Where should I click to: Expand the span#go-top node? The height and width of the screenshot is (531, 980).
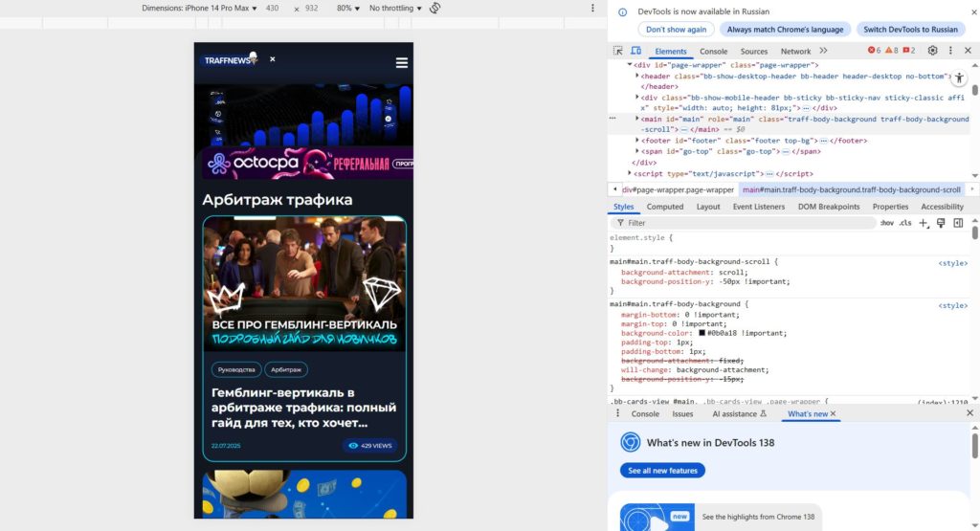click(x=636, y=150)
